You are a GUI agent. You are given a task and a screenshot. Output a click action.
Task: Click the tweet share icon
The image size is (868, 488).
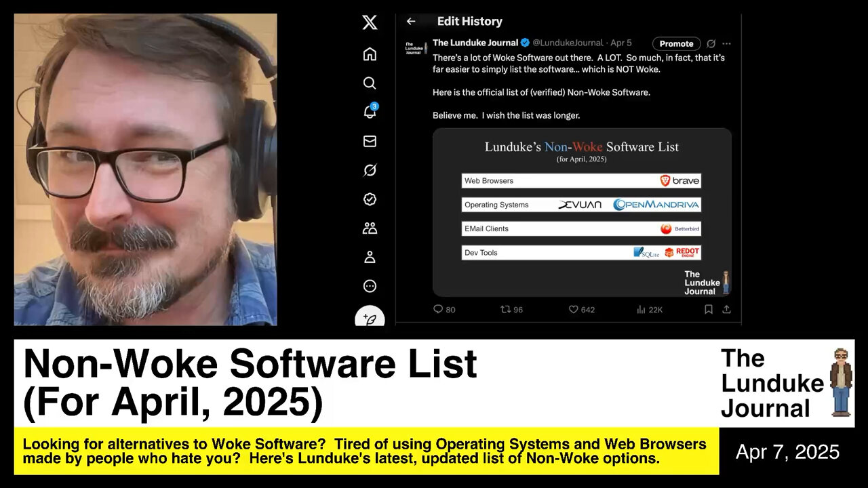pos(726,309)
